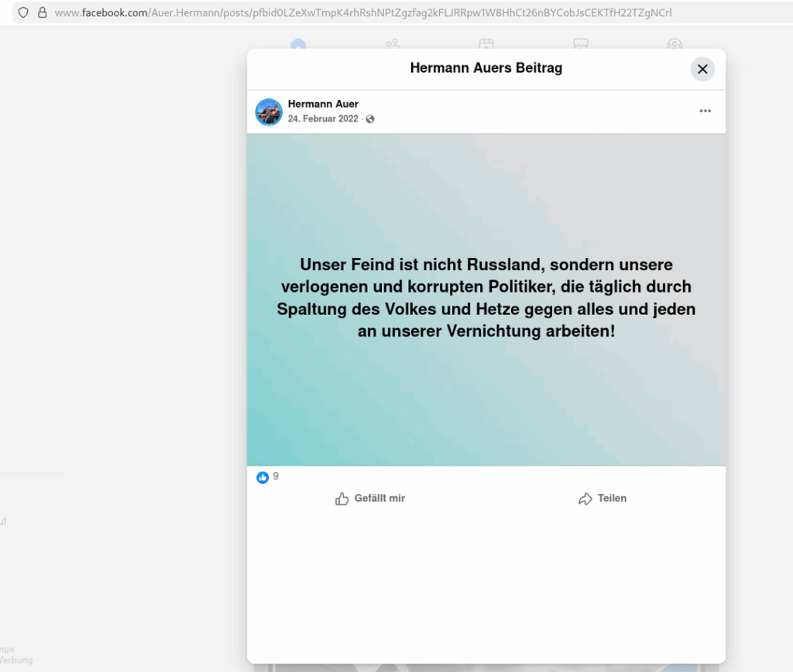Open the Video tab icon
Screen dimensions: 793x672
[x=486, y=44]
